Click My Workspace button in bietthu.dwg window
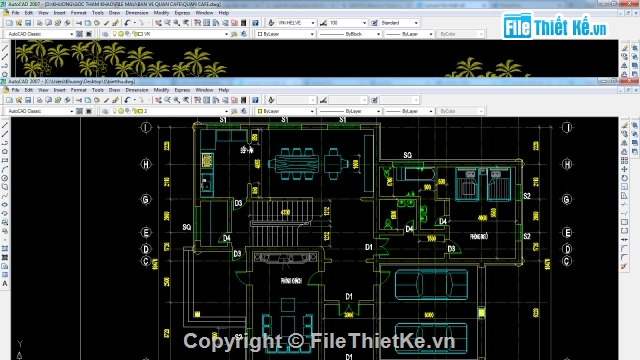 pyautogui.click(x=89, y=111)
